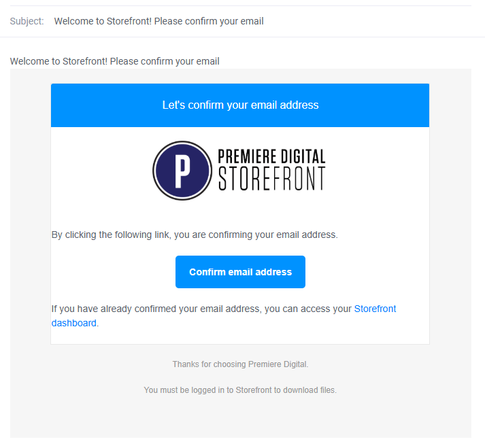This screenshot has height=448, width=485.
Task: Click the white card area beside the logo
Action: coord(378,170)
